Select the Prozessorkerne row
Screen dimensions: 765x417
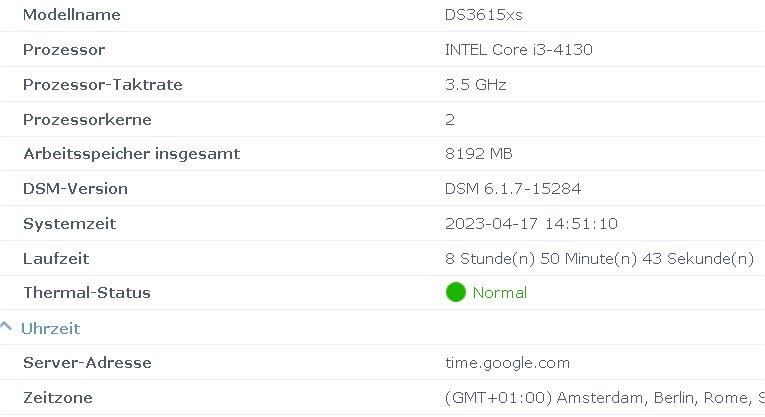coord(382,119)
